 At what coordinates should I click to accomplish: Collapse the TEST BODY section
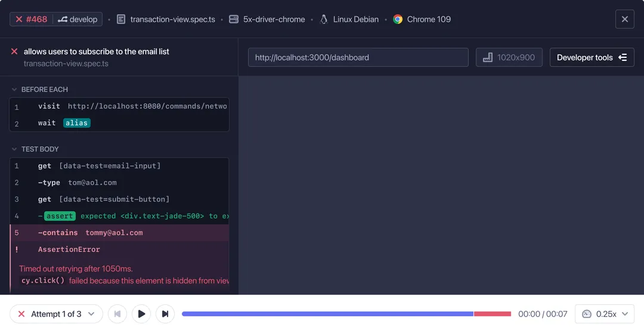click(14, 149)
